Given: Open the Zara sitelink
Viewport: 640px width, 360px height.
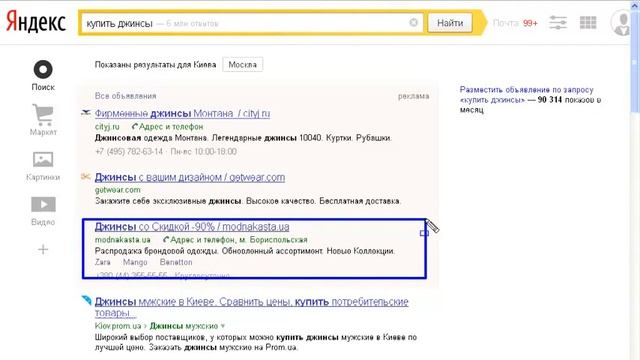Looking at the screenshot, I should 102,262.
